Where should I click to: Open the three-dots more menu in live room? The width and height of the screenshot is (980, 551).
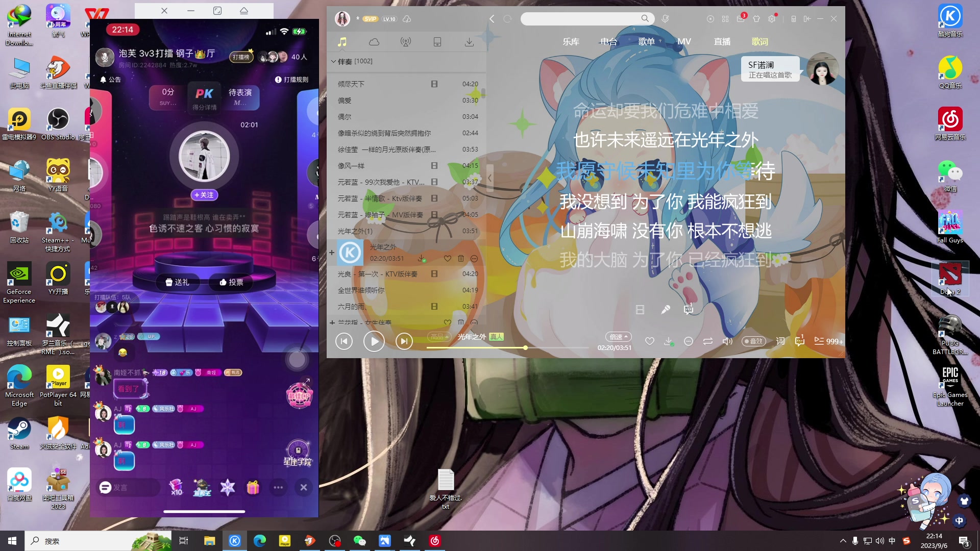(x=278, y=488)
